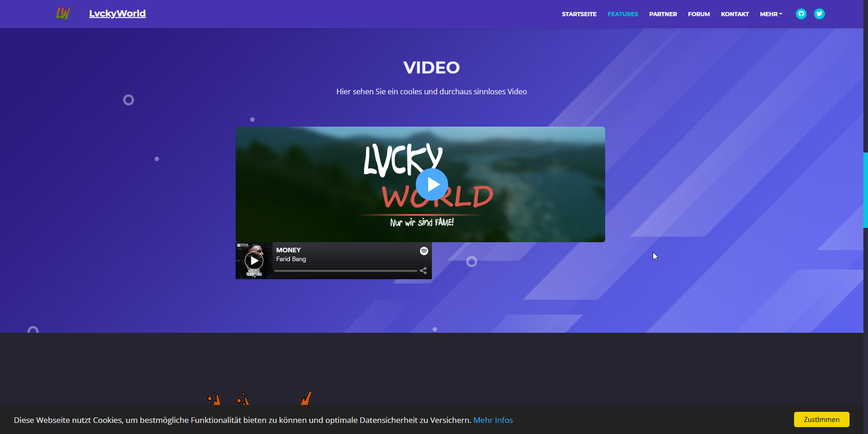Accept cookies with the Zustimmen button
Screen dimensions: 868x434
click(x=821, y=419)
